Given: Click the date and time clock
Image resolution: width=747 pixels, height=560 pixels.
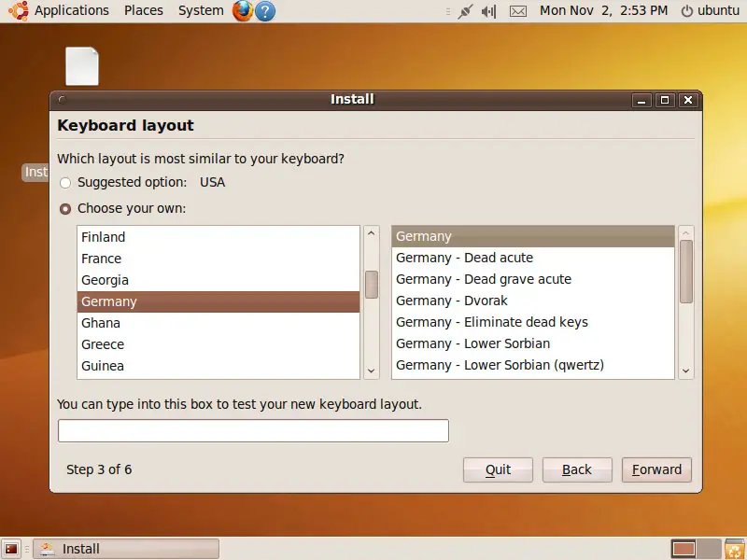Looking at the screenshot, I should [603, 10].
